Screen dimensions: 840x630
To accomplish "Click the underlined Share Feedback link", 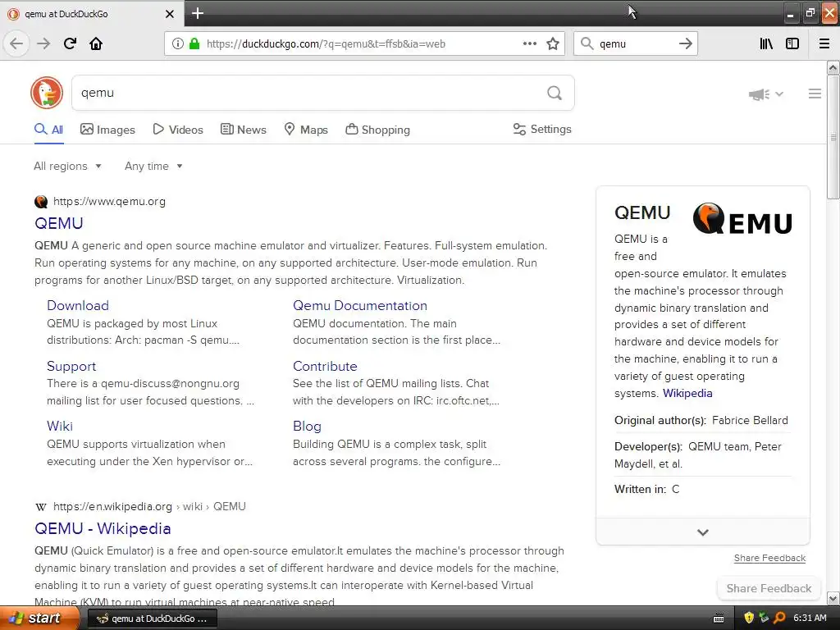I will point(769,558).
